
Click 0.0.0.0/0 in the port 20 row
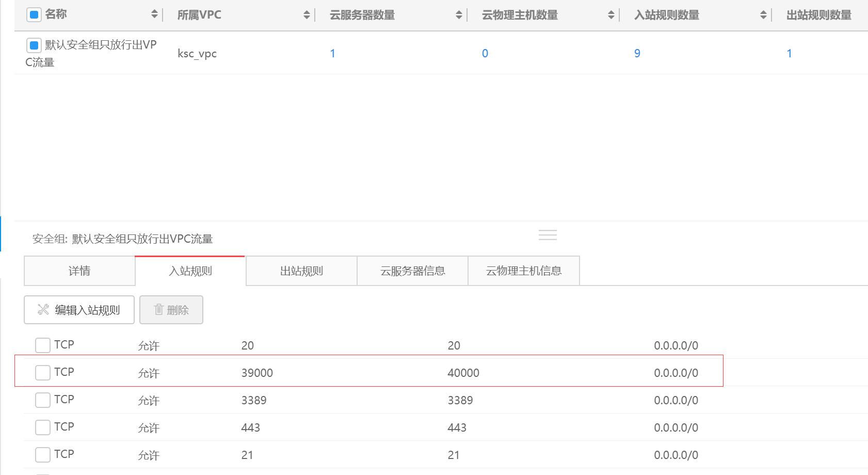pos(676,345)
